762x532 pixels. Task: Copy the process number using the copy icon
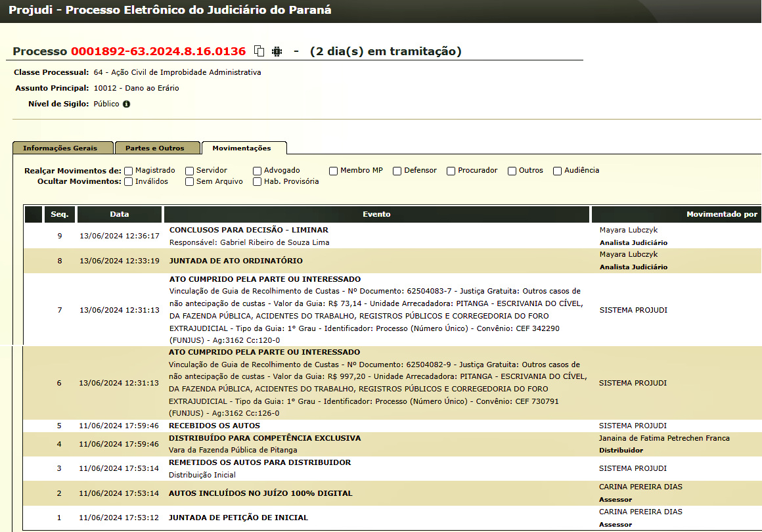(x=259, y=51)
